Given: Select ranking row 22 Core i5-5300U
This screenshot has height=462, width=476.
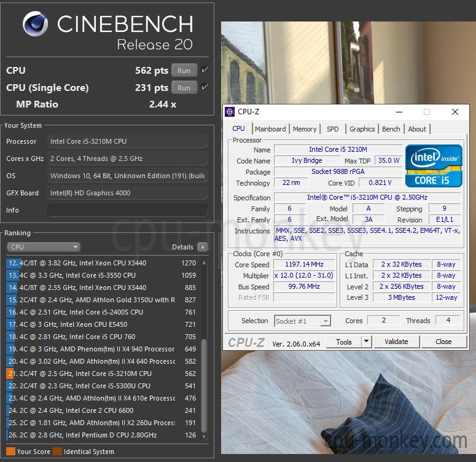Looking at the screenshot, I should point(103,386).
